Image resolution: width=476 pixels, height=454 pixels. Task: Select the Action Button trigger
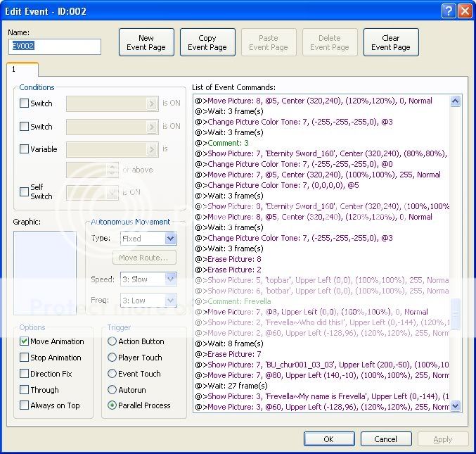point(112,341)
